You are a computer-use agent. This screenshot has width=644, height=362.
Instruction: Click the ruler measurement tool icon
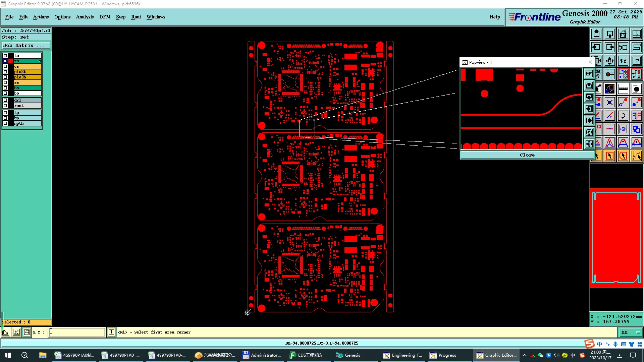[623, 89]
